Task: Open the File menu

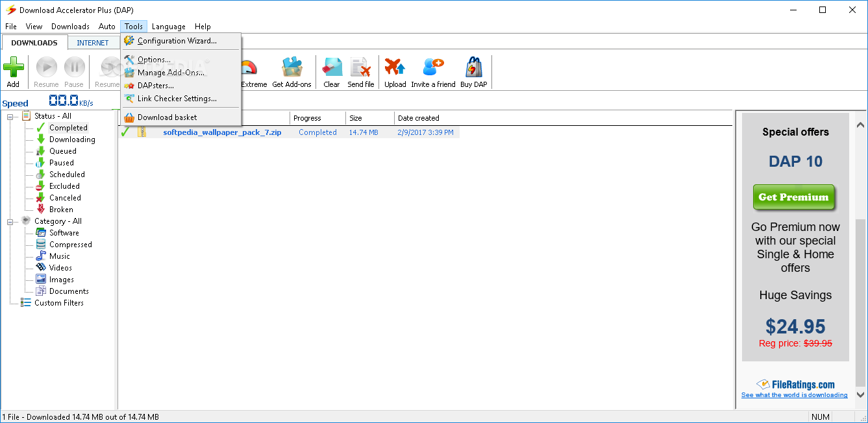Action: (x=11, y=27)
